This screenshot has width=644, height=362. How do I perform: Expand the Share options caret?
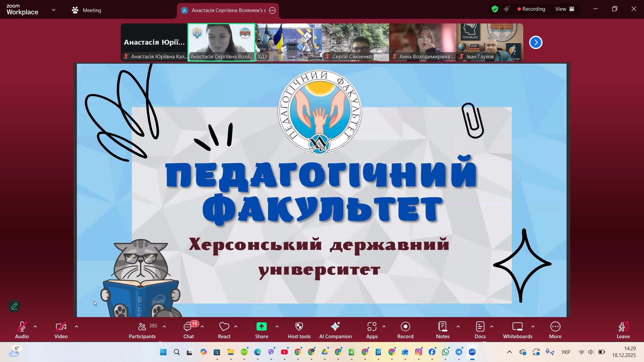[277, 326]
